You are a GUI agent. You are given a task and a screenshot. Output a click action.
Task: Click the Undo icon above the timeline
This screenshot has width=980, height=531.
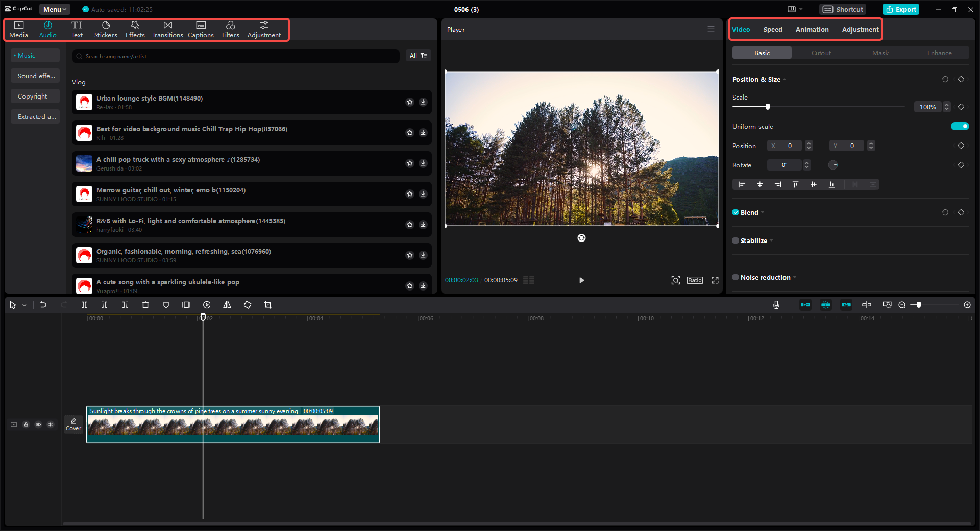tap(43, 305)
